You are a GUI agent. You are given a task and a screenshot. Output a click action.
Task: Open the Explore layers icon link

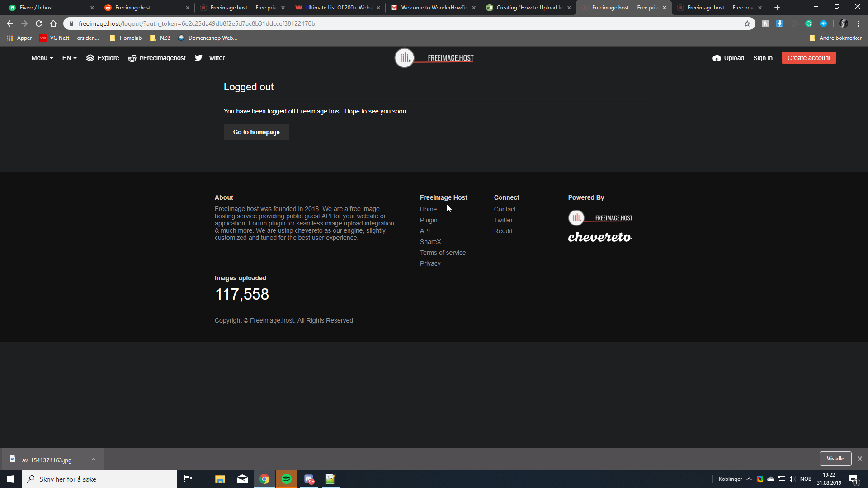90,58
